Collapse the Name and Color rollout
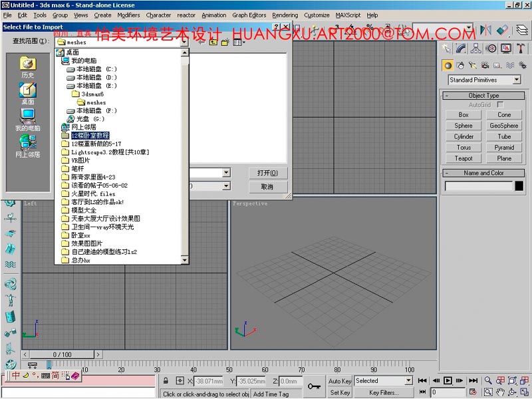 coord(483,173)
